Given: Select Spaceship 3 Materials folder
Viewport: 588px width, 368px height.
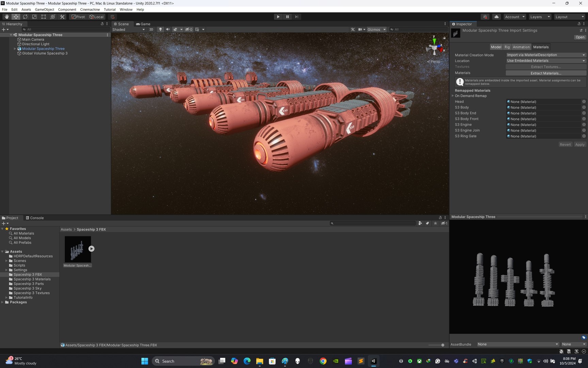Looking at the screenshot, I should point(32,279).
